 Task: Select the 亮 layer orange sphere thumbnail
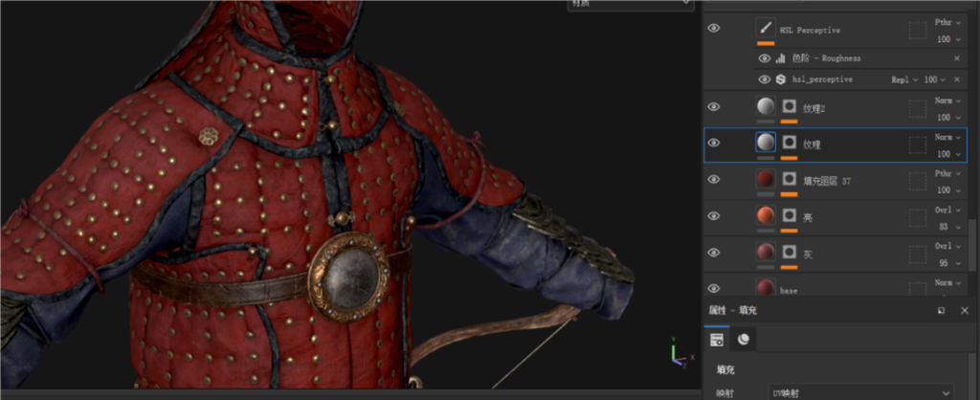click(766, 215)
